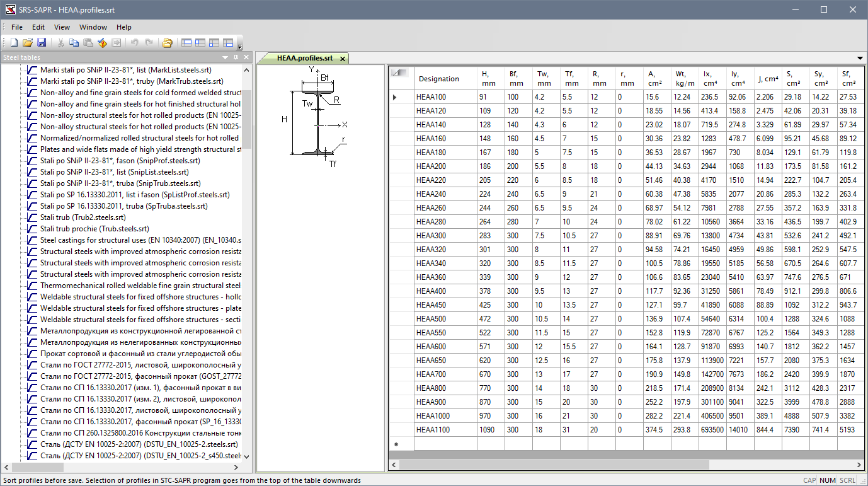Click the check mark warning icon

click(x=102, y=43)
